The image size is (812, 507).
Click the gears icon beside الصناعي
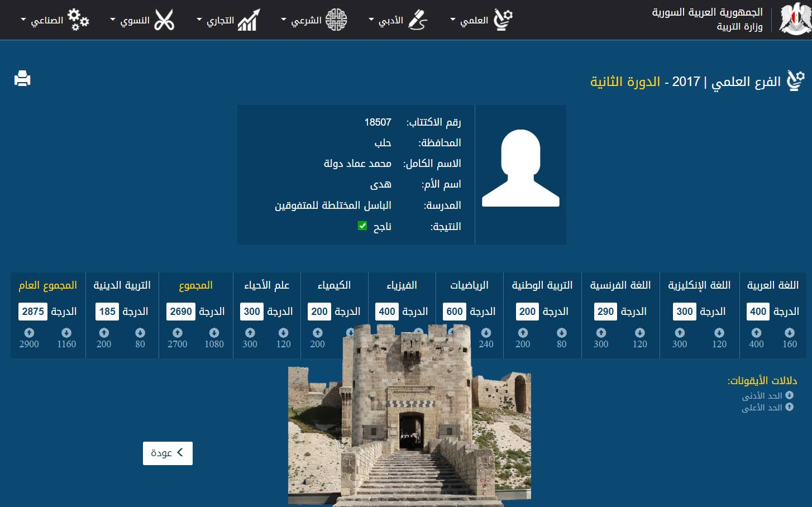click(78, 20)
